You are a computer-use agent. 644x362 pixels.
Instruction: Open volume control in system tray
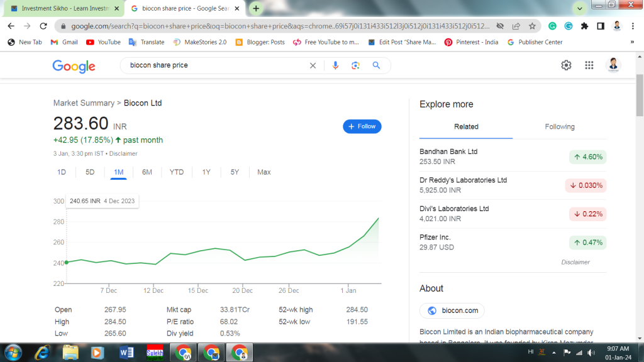[x=591, y=353]
